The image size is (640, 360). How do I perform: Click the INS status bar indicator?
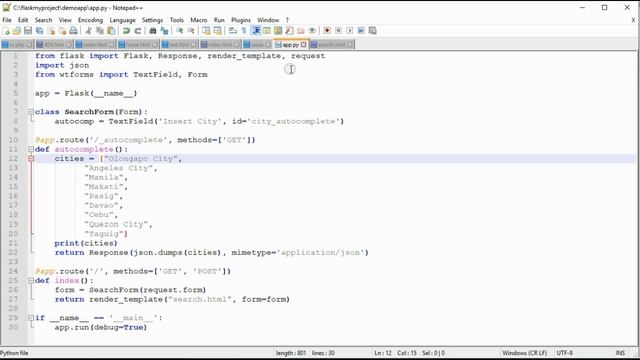pos(620,353)
